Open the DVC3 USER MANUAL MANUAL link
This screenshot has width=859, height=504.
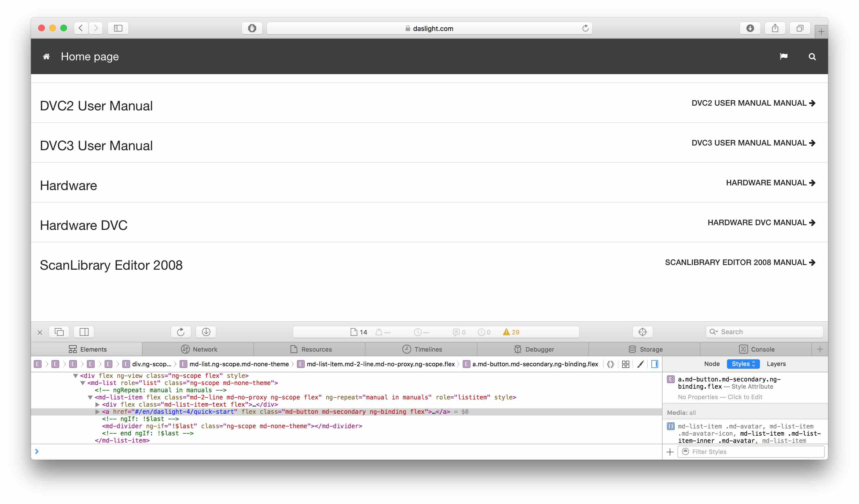pos(753,143)
